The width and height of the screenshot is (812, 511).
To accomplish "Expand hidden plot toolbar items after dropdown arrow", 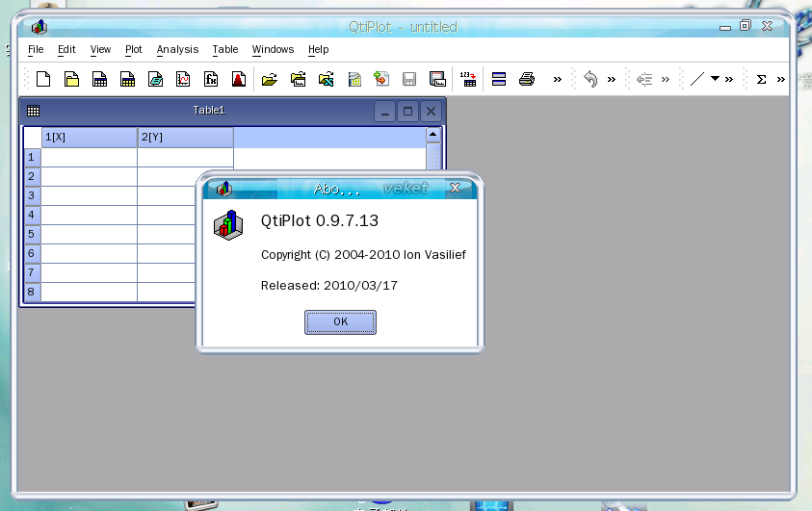I will [729, 79].
